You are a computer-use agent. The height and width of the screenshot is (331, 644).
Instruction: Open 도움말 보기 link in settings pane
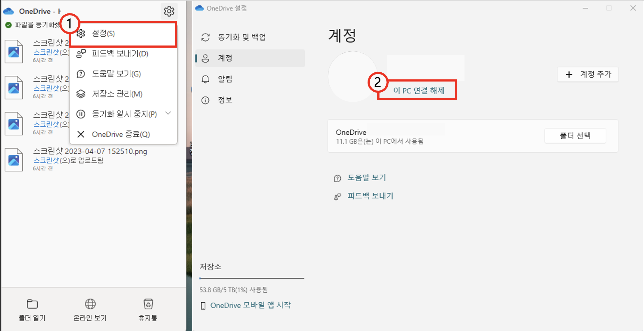point(366,178)
